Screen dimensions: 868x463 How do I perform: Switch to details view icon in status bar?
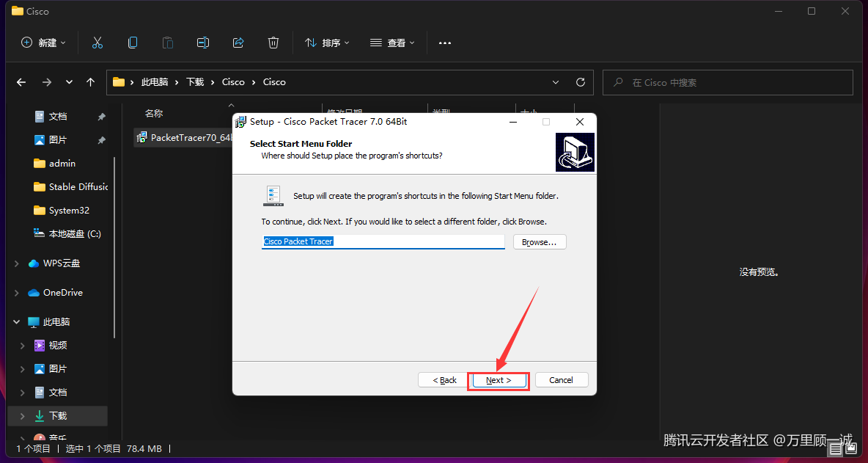click(x=835, y=450)
